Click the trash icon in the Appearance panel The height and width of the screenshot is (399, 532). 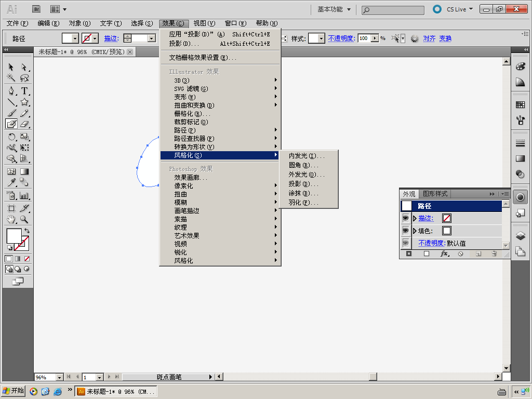pyautogui.click(x=495, y=254)
